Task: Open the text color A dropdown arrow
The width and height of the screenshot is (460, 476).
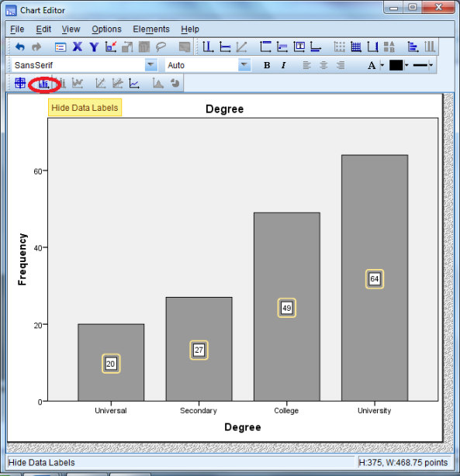Action: [382, 65]
